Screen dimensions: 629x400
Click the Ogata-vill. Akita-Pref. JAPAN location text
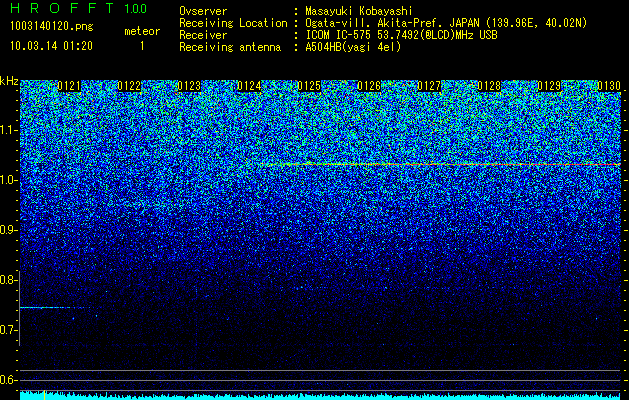(x=446, y=23)
